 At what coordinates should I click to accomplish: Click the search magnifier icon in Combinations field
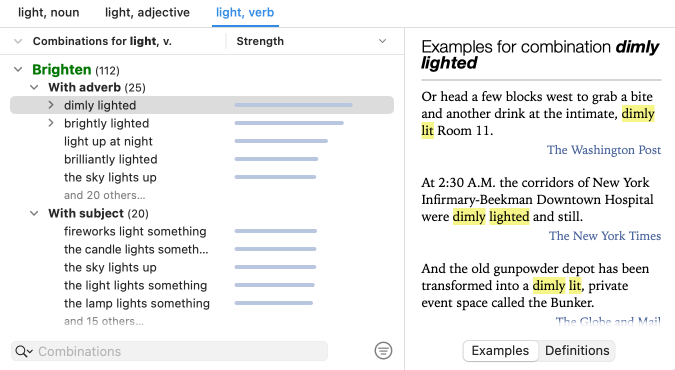coord(24,351)
